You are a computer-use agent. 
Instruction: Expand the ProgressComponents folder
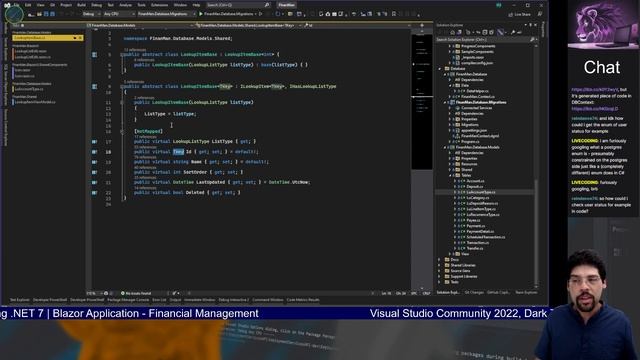coord(450,46)
